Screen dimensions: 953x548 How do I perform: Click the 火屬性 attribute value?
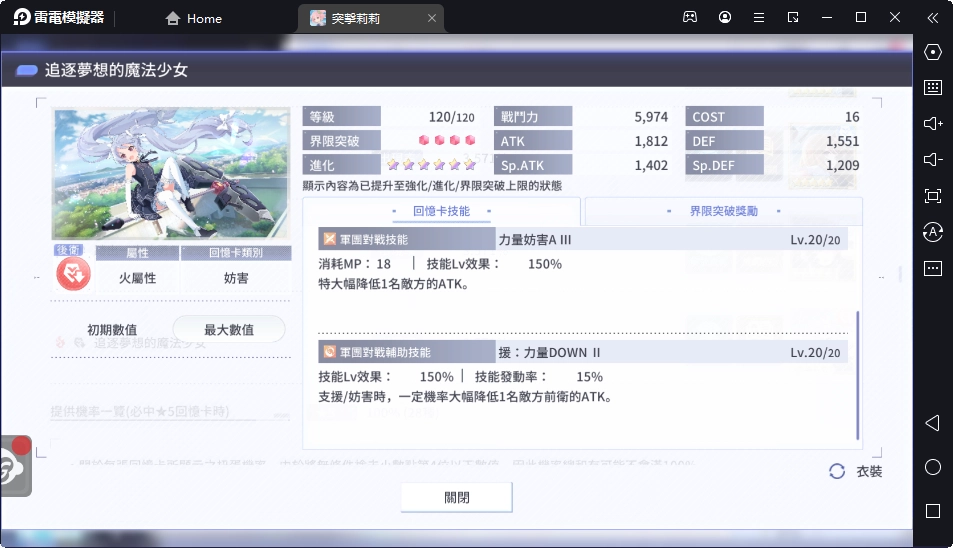tap(137, 278)
